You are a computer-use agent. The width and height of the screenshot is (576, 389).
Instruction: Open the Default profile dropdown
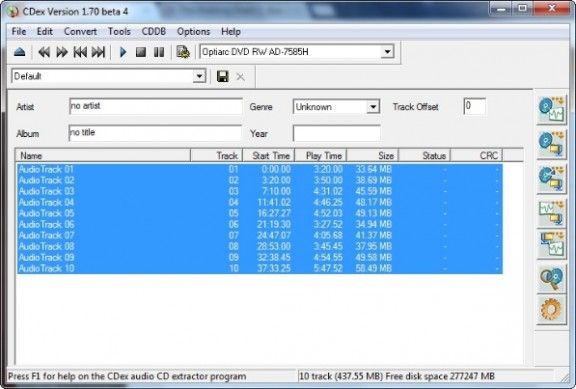[x=199, y=76]
